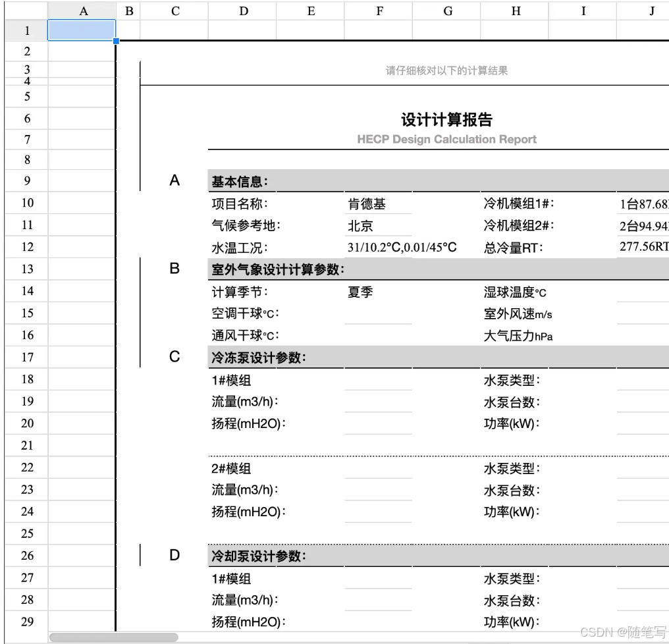Click section letter A
This screenshot has width=669, height=644.
pos(174,180)
